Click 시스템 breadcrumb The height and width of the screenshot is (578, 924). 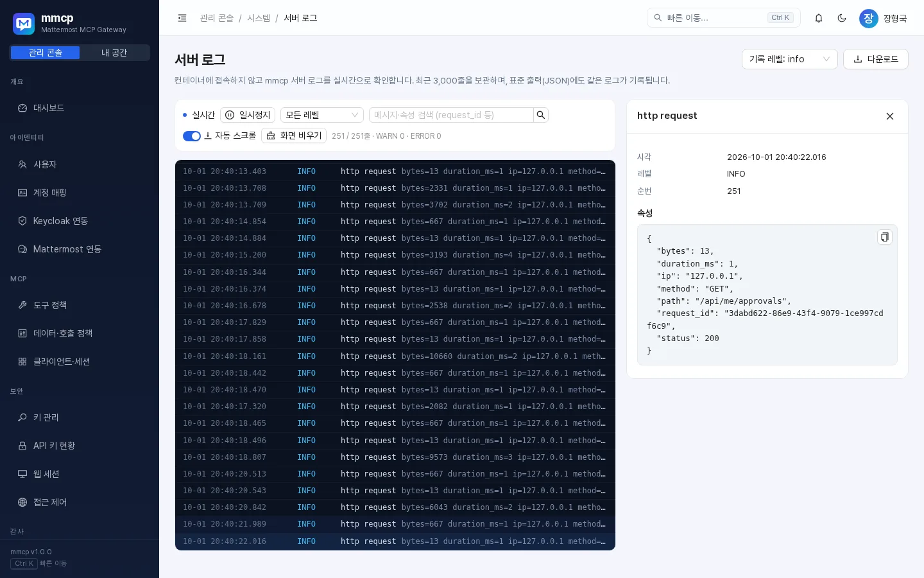259,18
